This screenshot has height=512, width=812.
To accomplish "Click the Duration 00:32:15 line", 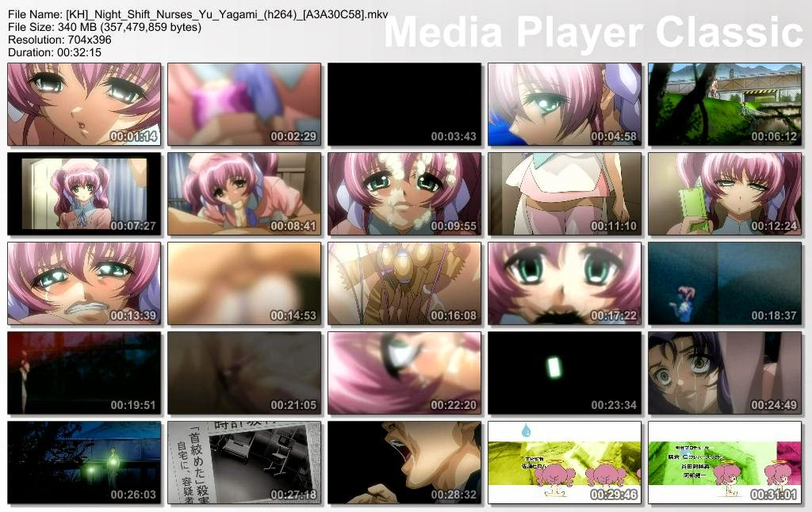I will click(x=55, y=52).
